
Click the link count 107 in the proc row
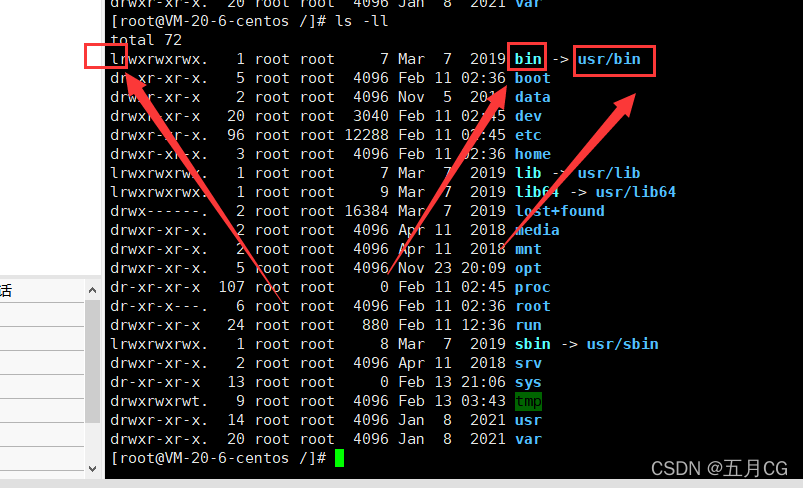(x=231, y=287)
